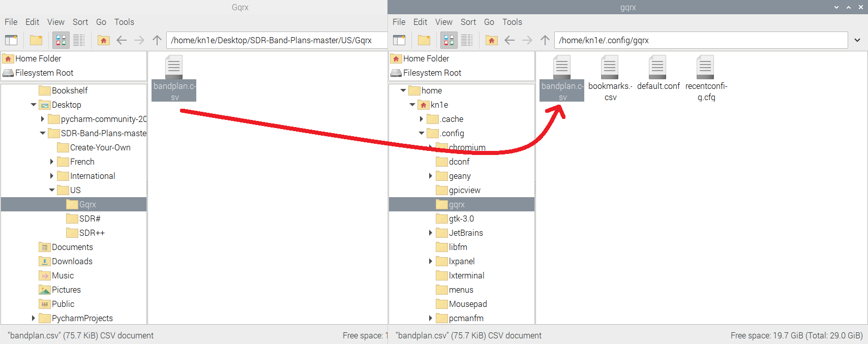The image size is (868, 344).
Task: Click New Window icon in left Gqrx window
Action: coord(11,40)
